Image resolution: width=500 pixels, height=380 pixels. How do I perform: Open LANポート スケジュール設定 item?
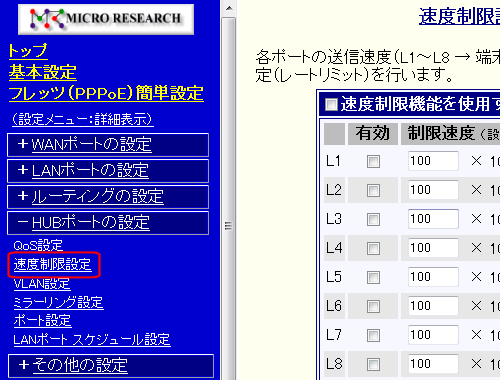pos(92,340)
